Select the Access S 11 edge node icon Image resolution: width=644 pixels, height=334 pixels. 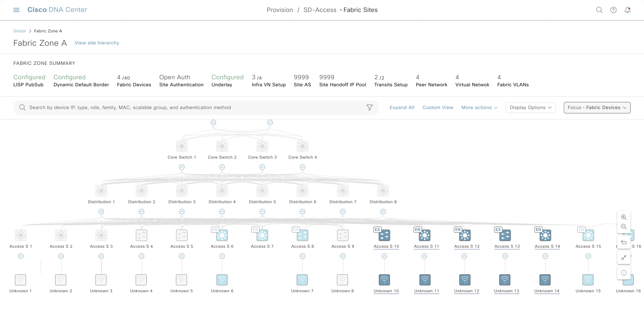pos(425,235)
